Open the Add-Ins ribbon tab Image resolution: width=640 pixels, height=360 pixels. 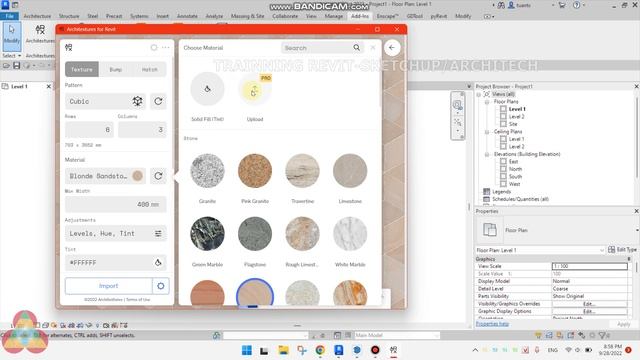click(x=360, y=16)
